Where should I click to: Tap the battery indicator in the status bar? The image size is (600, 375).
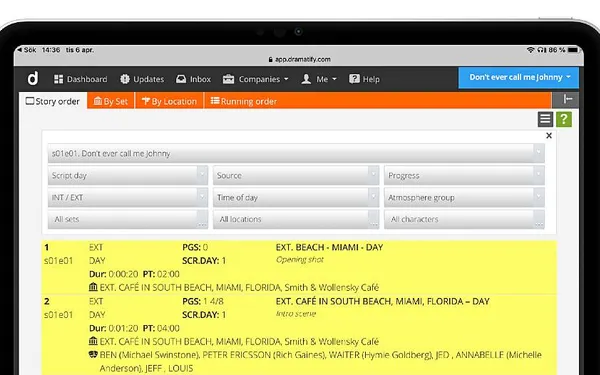[x=573, y=50]
